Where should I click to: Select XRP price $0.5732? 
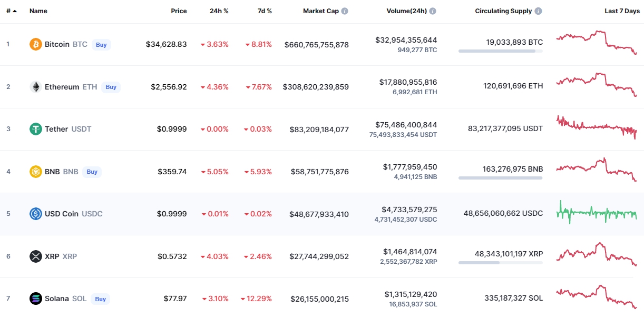[x=172, y=256]
